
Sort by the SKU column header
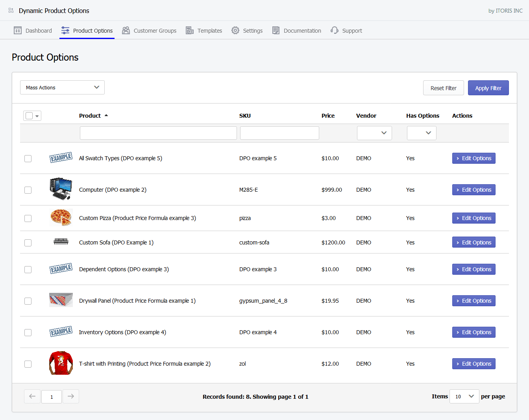pos(245,116)
